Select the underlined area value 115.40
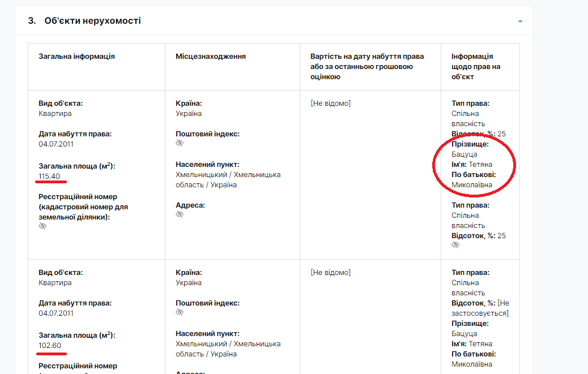Screen dimensions: 588x374 coord(49,177)
